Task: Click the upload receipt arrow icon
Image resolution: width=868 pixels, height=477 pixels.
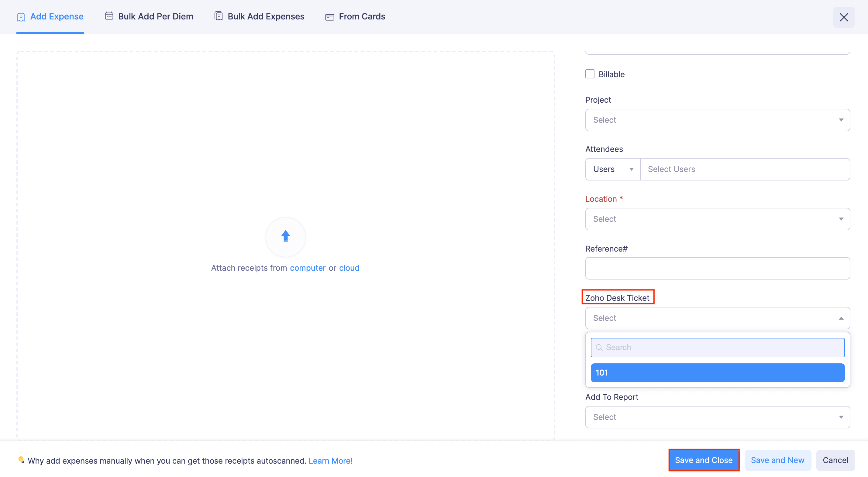Action: point(285,237)
